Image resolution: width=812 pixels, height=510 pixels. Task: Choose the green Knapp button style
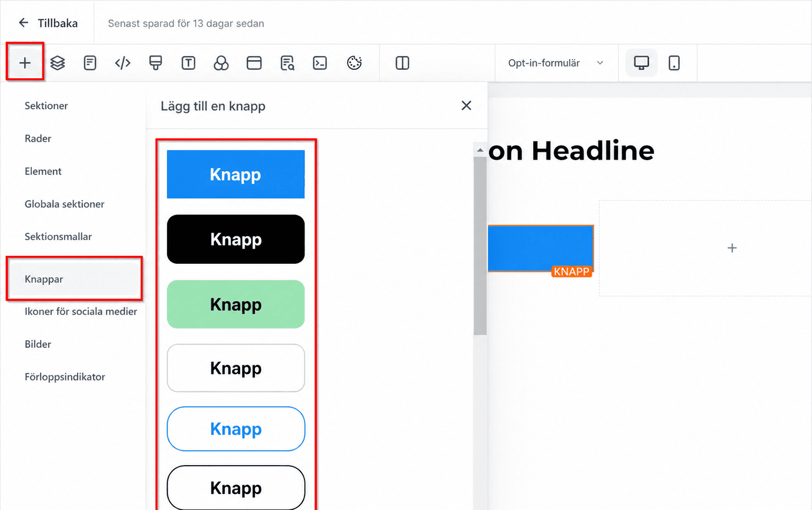pyautogui.click(x=235, y=304)
